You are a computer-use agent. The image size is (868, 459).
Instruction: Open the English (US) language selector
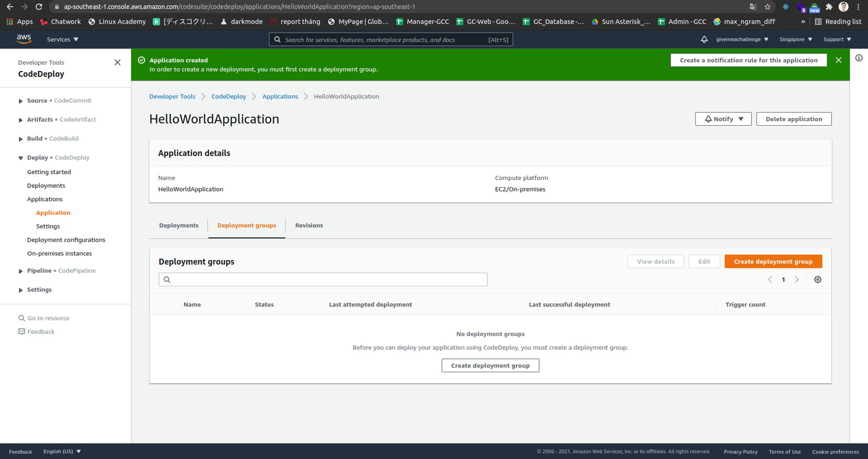point(62,452)
